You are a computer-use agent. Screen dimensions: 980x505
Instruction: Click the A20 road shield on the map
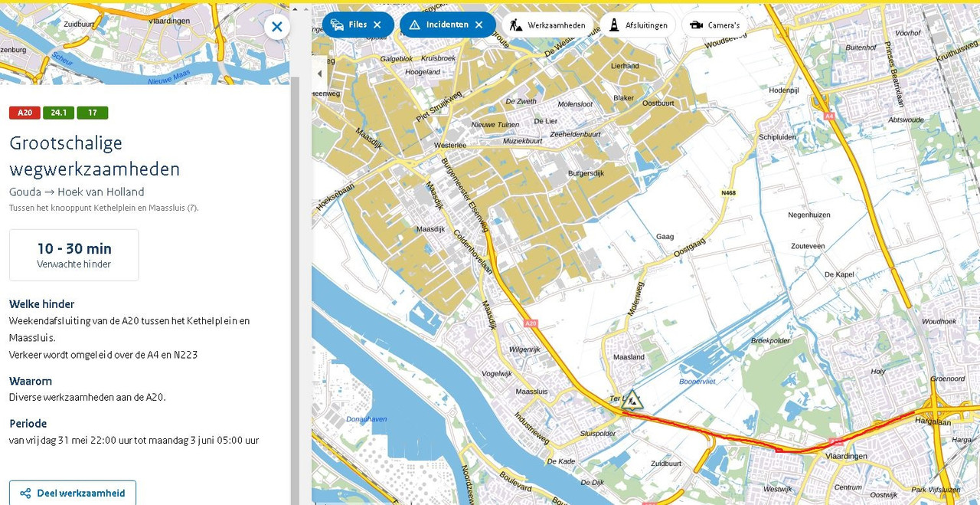coord(531,323)
